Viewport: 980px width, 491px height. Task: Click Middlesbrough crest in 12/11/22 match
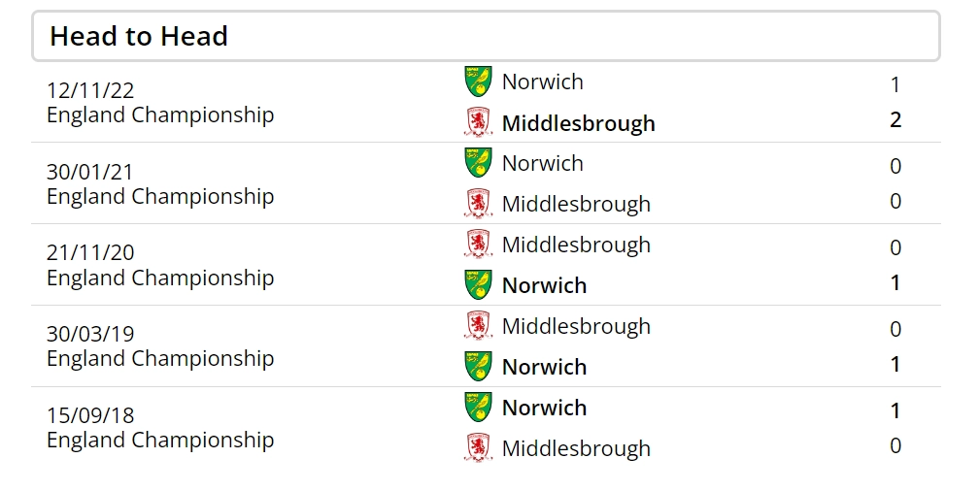[x=478, y=122]
